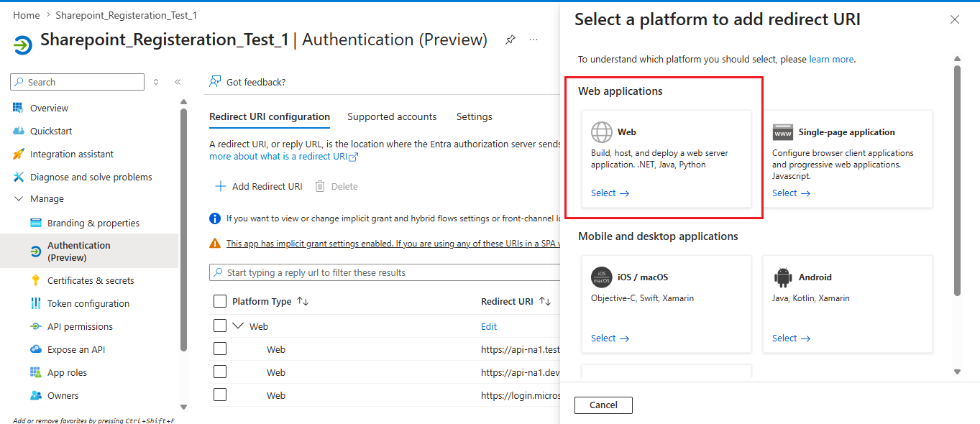Click the Sharepoint_Registeration_Test_1 breadcrumb

(x=127, y=15)
